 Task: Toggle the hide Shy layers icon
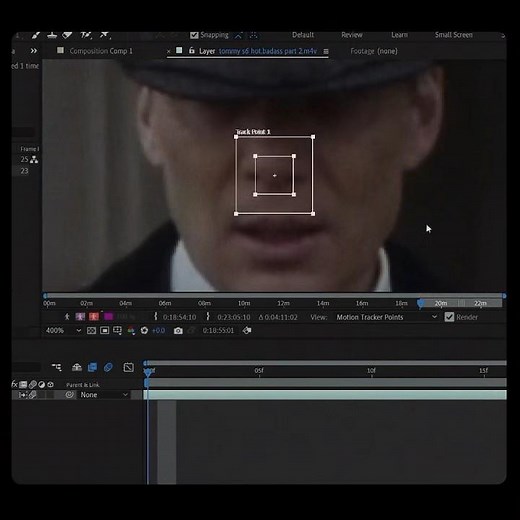click(x=77, y=367)
